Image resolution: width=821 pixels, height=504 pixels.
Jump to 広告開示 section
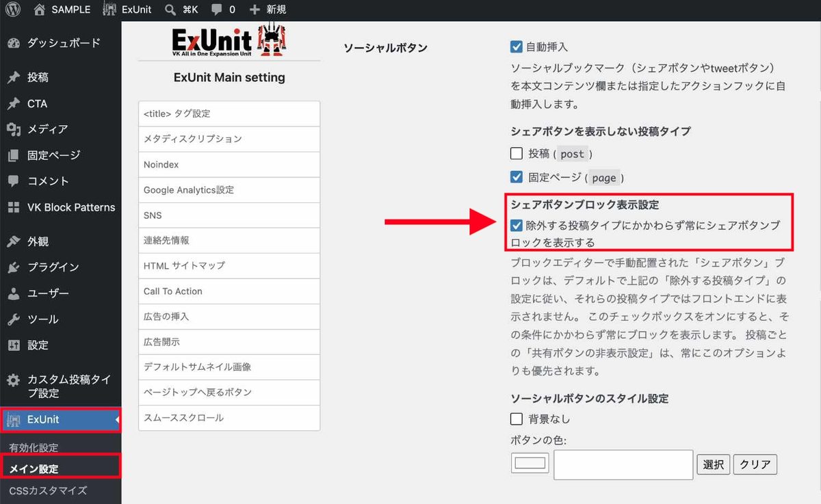coord(229,342)
